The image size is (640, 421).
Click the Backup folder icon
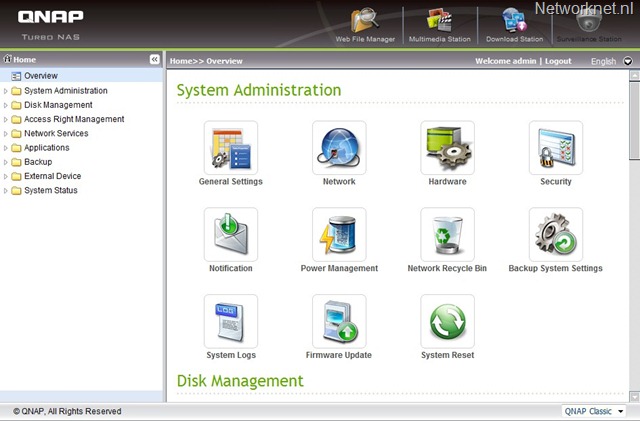click(x=16, y=162)
